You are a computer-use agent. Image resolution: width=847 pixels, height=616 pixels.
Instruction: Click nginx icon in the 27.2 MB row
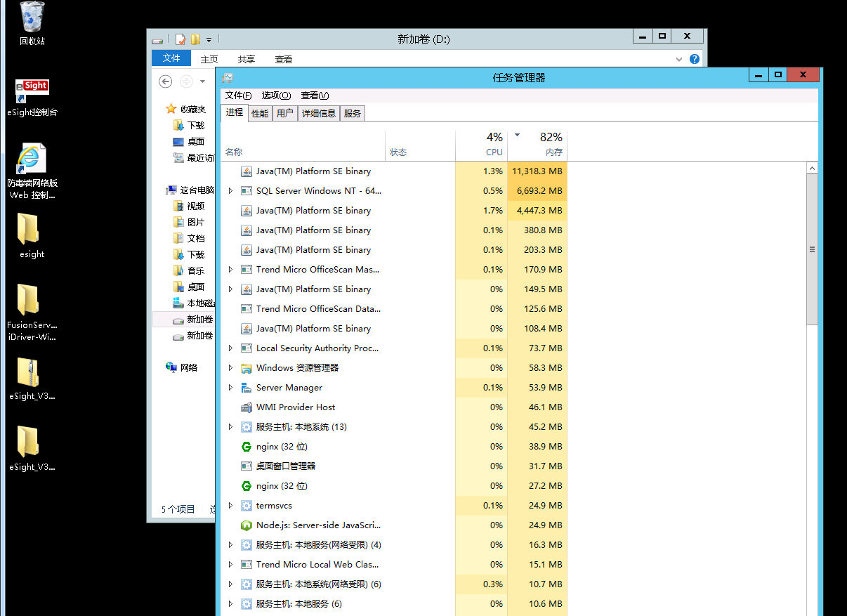(247, 486)
